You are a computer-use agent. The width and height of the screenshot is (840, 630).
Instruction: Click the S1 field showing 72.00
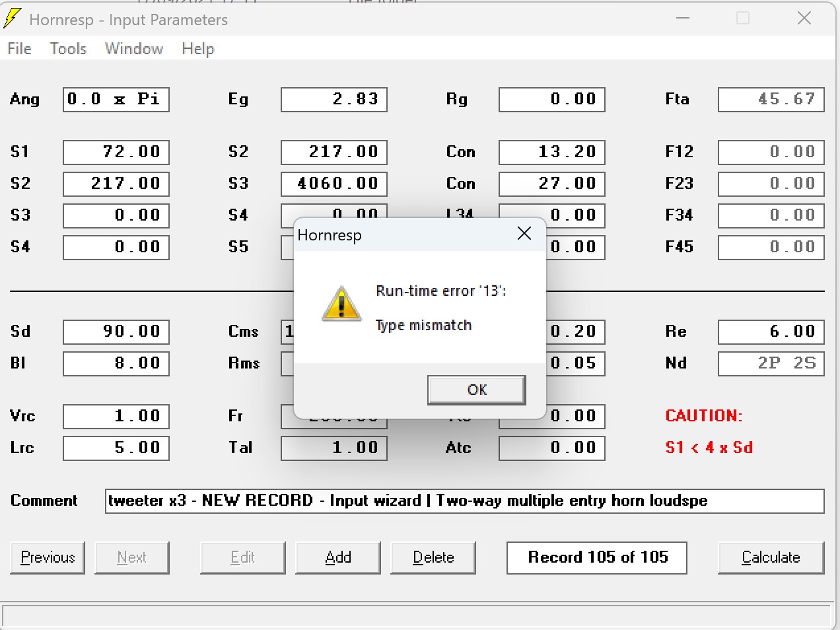click(116, 152)
